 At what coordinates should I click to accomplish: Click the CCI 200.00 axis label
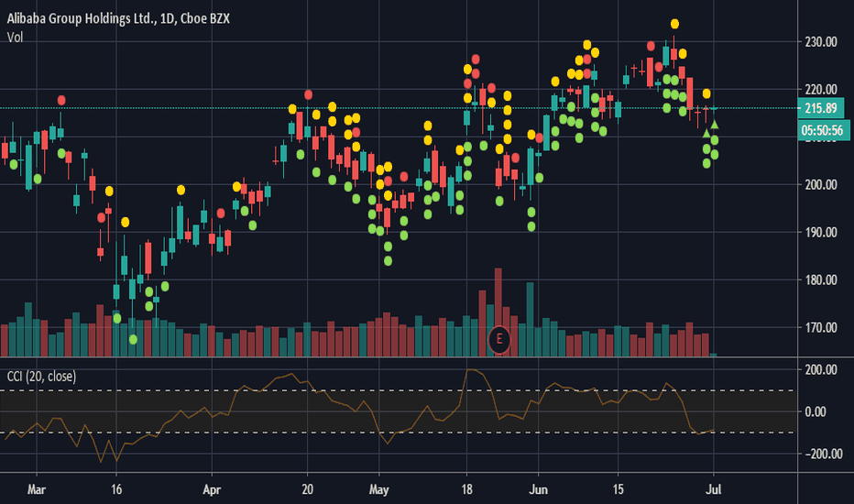pyautogui.click(x=821, y=370)
